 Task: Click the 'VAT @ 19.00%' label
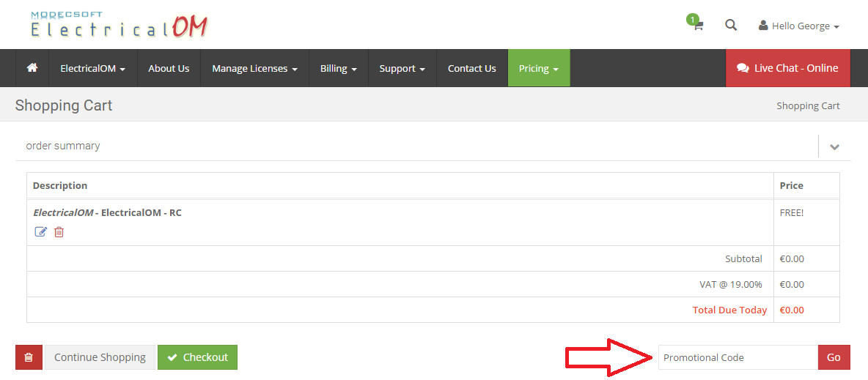[x=731, y=284]
